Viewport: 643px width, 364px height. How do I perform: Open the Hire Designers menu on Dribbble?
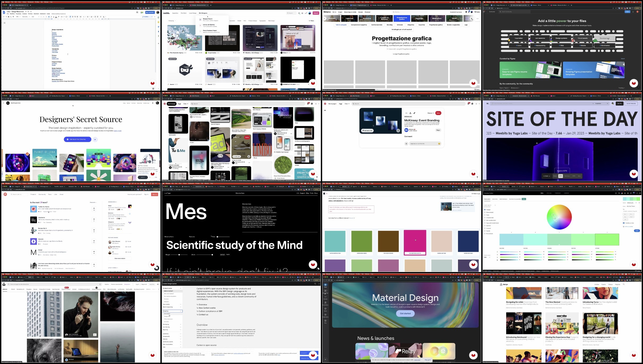click(x=203, y=13)
